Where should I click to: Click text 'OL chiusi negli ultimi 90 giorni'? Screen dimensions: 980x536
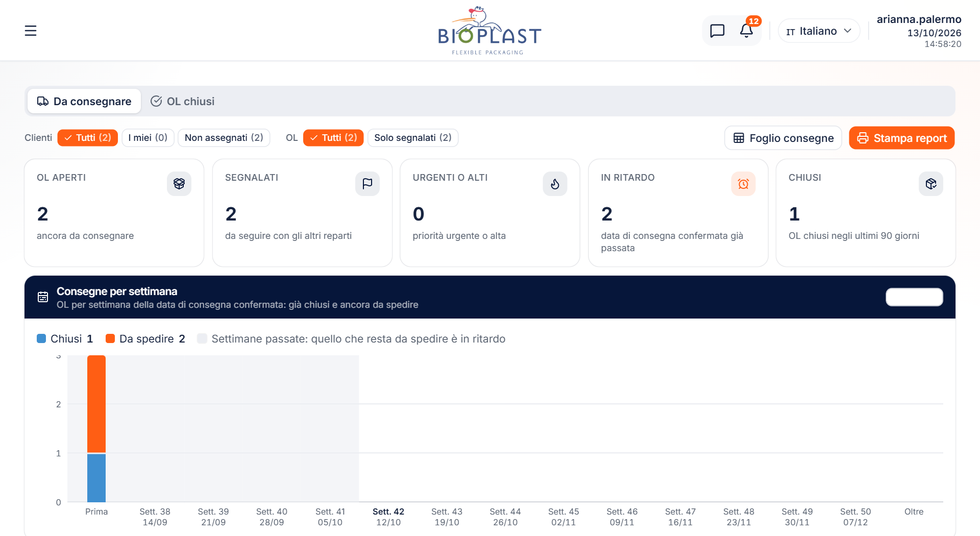853,236
